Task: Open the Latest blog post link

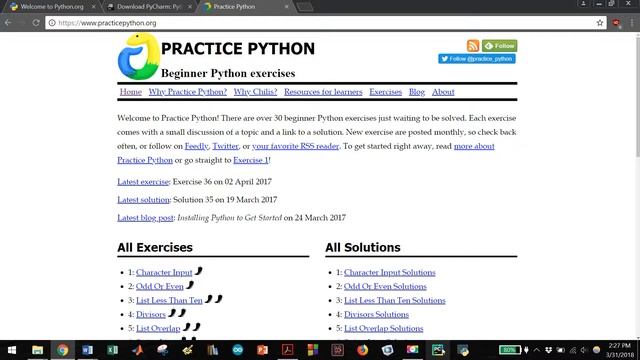Action: 145,218
